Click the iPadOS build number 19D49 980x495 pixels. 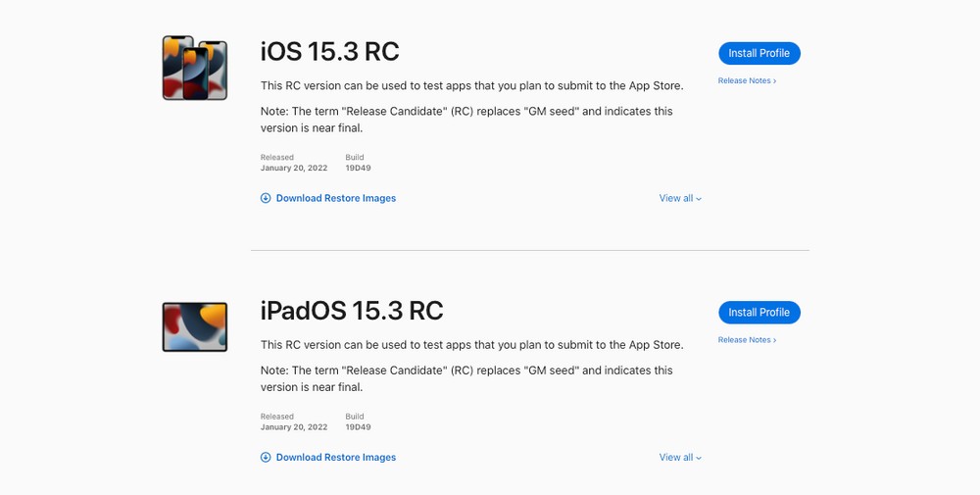point(358,426)
